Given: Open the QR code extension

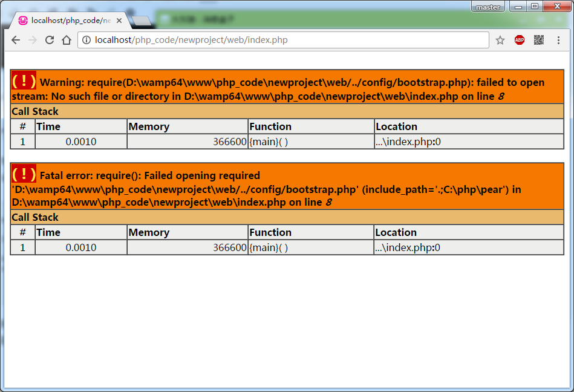Looking at the screenshot, I should [538, 41].
